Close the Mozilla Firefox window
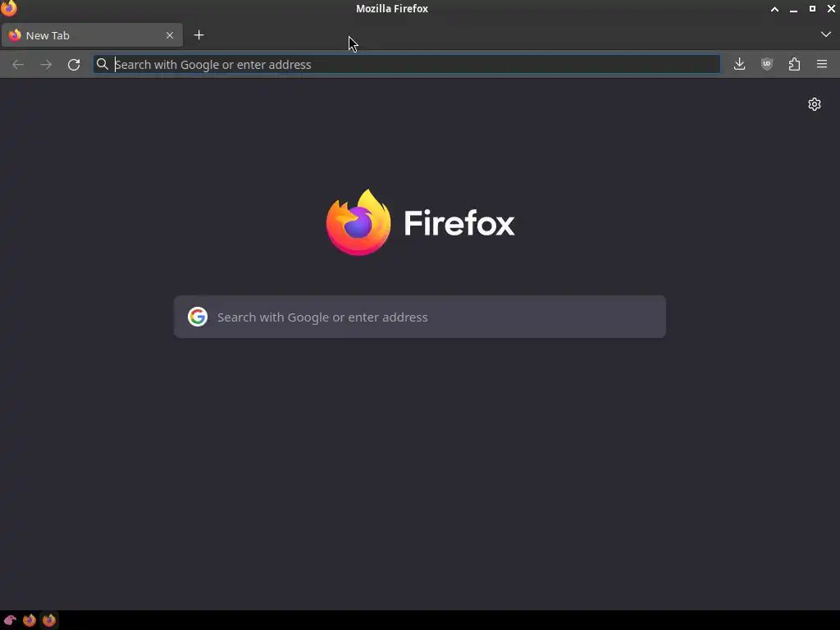 click(x=831, y=9)
